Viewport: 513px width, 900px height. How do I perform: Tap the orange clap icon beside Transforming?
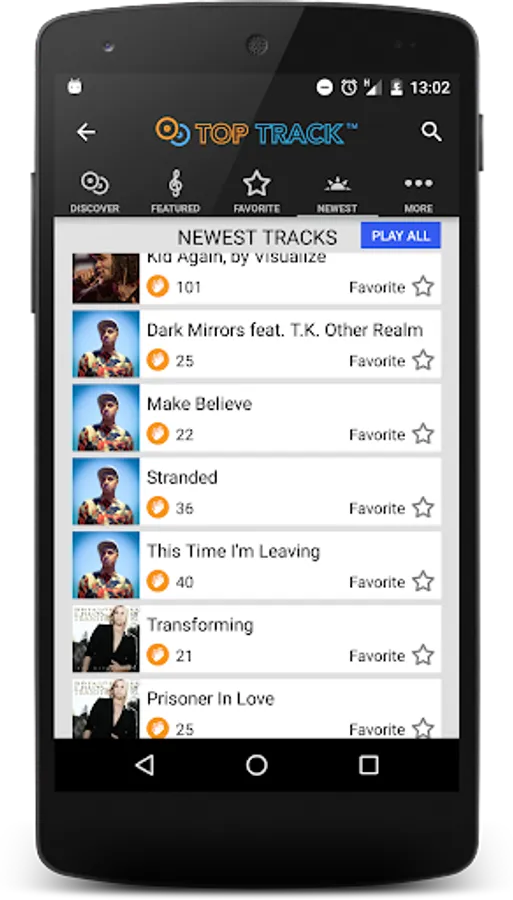point(157,655)
